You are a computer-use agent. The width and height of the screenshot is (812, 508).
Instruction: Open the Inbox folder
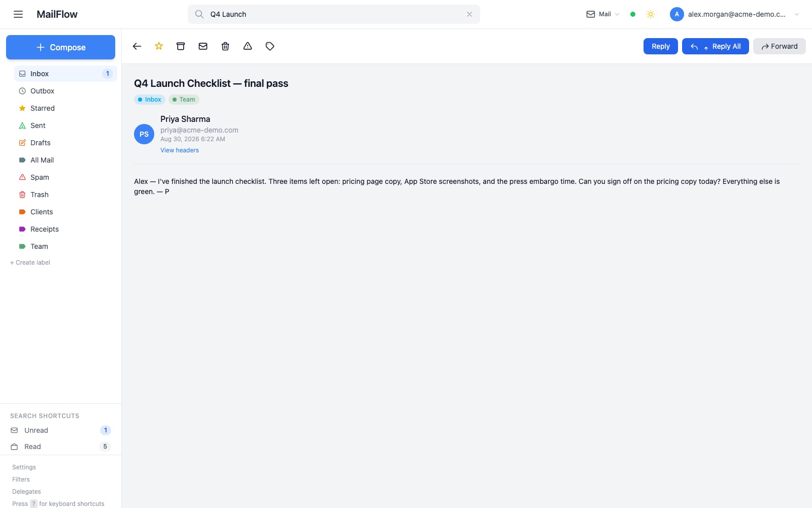pyautogui.click(x=65, y=74)
